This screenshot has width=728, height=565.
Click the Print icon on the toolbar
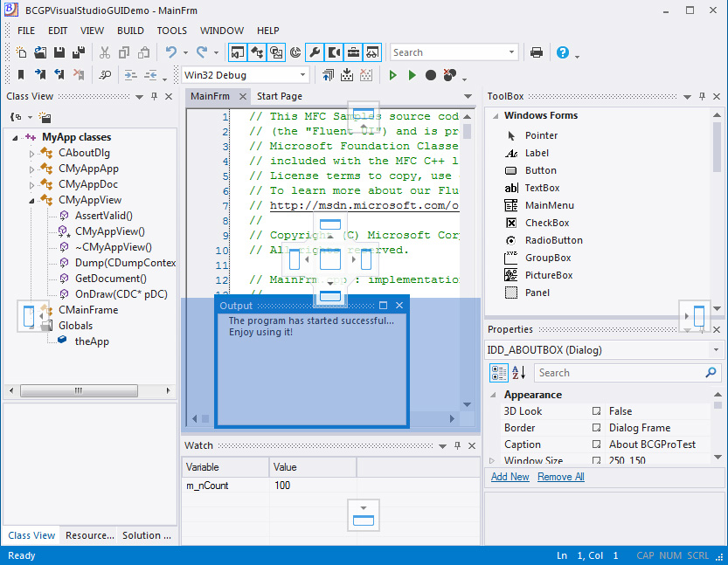(x=536, y=52)
